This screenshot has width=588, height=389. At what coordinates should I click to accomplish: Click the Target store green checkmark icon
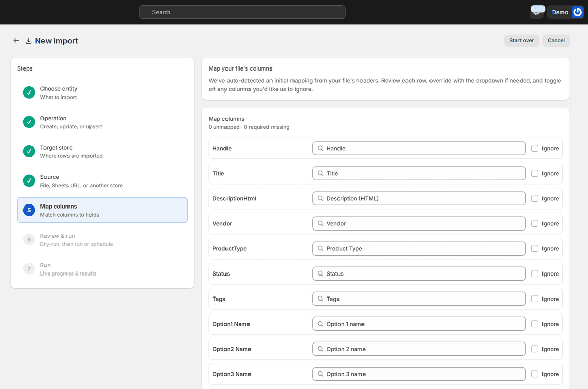29,151
